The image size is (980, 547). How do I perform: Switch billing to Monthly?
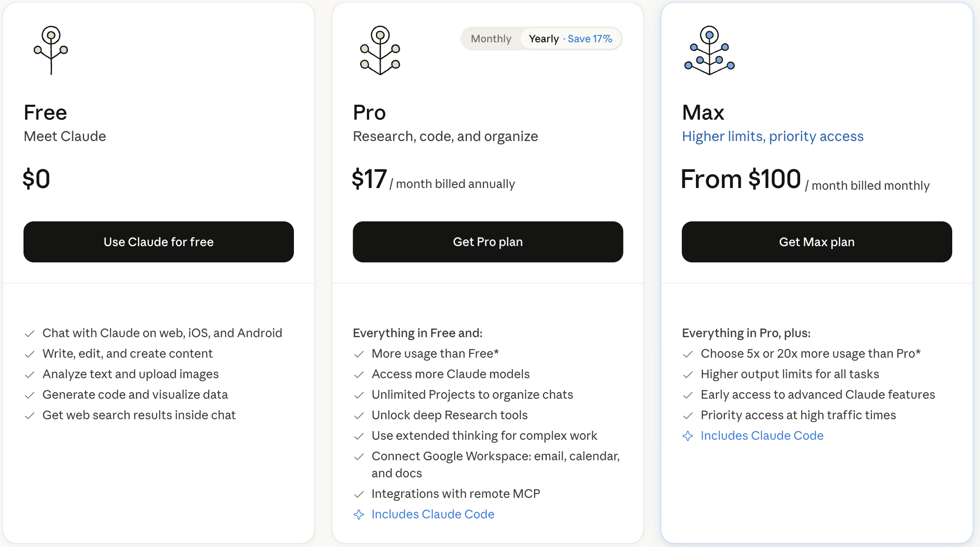point(491,39)
